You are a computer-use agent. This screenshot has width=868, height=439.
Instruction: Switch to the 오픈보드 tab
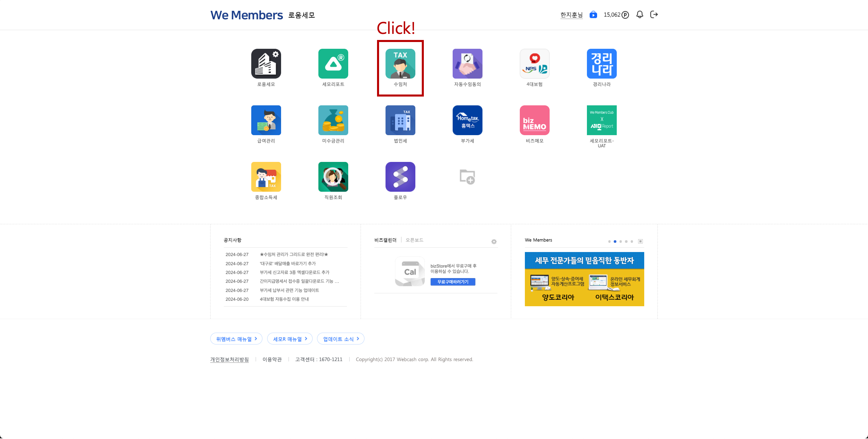[x=414, y=240]
